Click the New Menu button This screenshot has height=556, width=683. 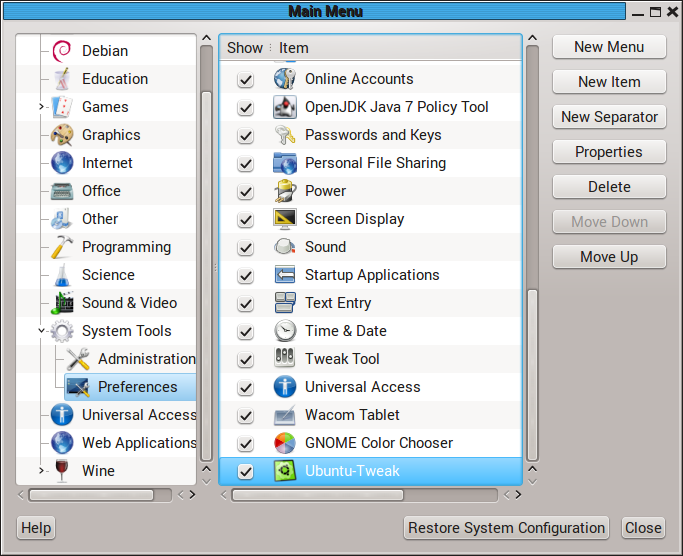click(x=609, y=47)
